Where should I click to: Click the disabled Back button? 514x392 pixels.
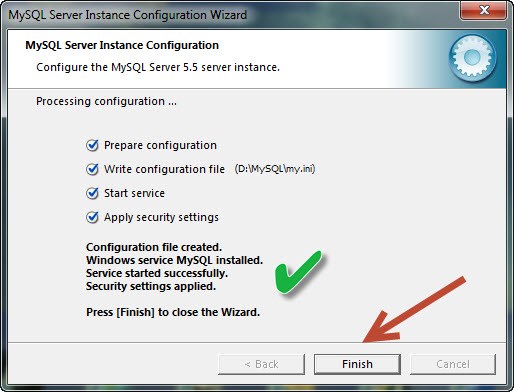pos(261,364)
